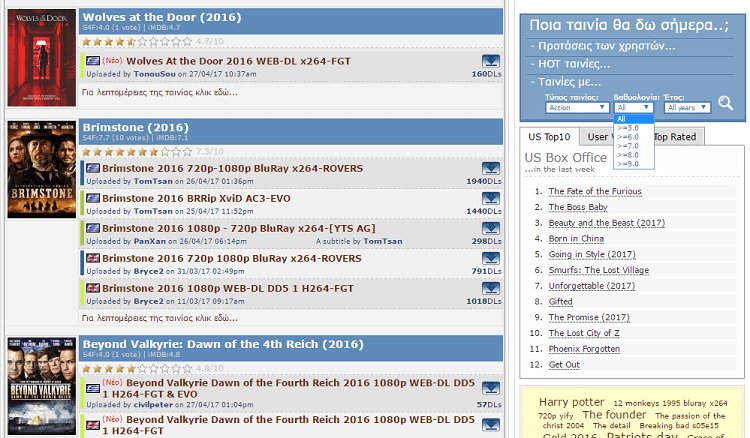Open Beyond Valkyrie poster thumbnail
Image resolution: width=750 pixels, height=438 pixels.
[x=42, y=386]
